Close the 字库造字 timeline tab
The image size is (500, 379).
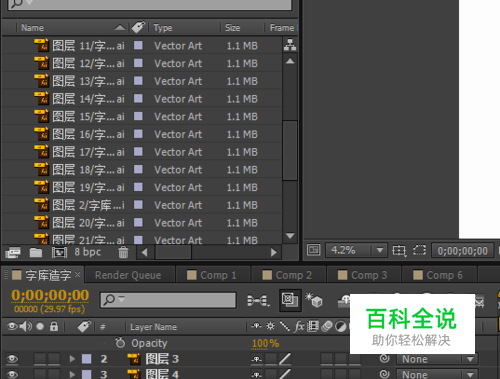pyautogui.click(x=77, y=275)
